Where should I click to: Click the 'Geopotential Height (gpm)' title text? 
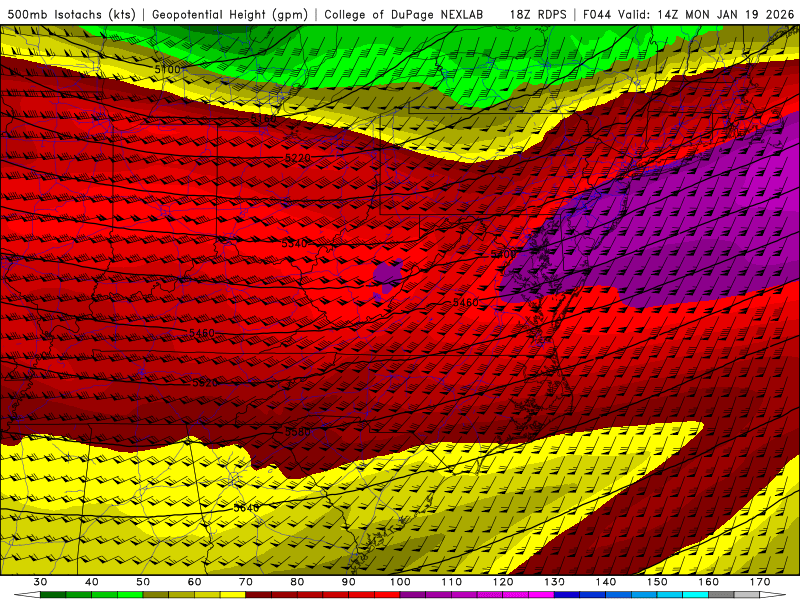point(230,15)
